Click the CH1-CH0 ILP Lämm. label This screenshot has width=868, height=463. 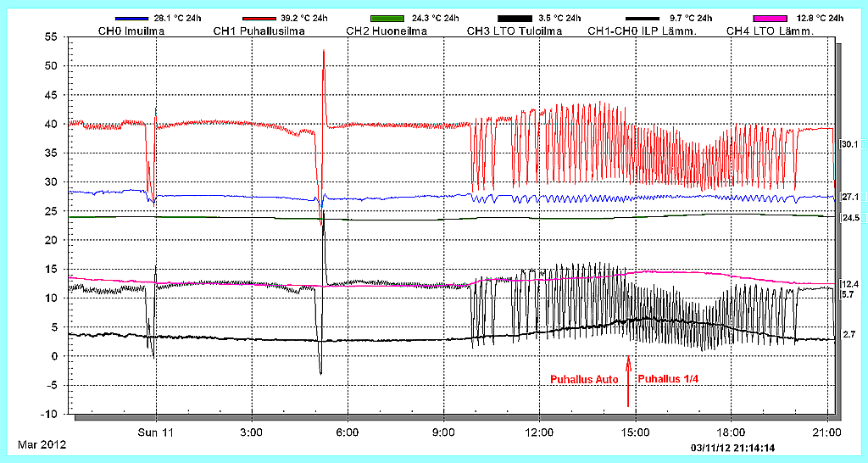[642, 31]
